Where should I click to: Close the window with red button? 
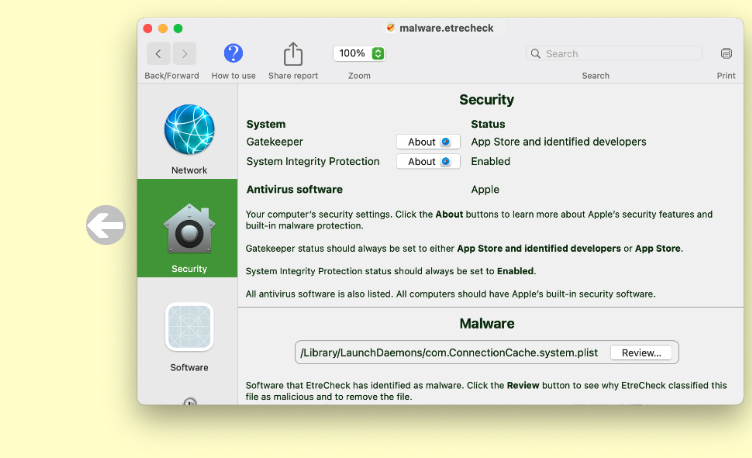(x=148, y=28)
